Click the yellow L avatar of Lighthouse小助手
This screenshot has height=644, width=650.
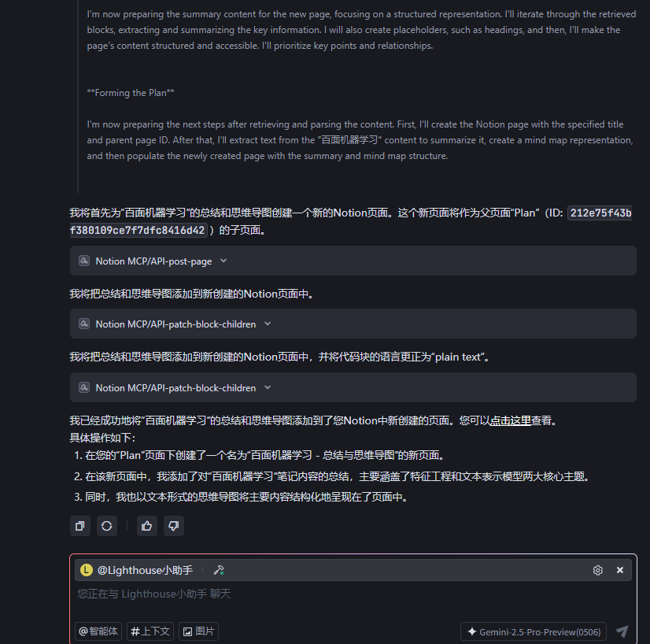87,570
